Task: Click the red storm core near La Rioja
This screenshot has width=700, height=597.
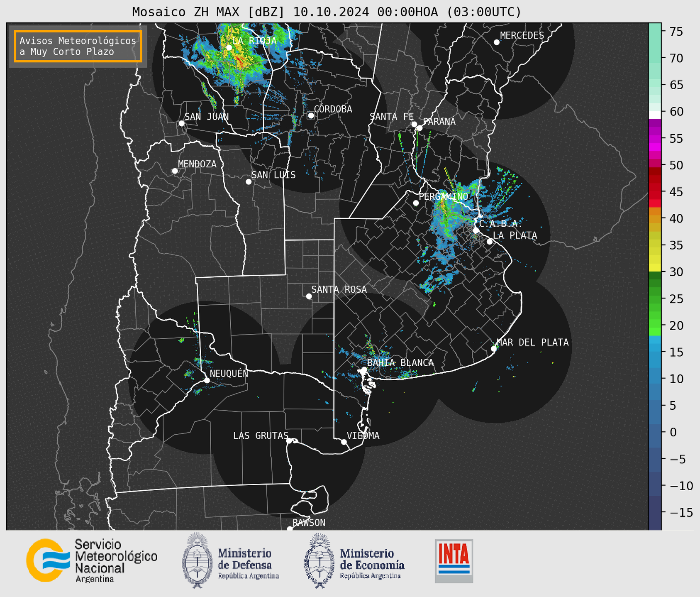Action: (240, 61)
